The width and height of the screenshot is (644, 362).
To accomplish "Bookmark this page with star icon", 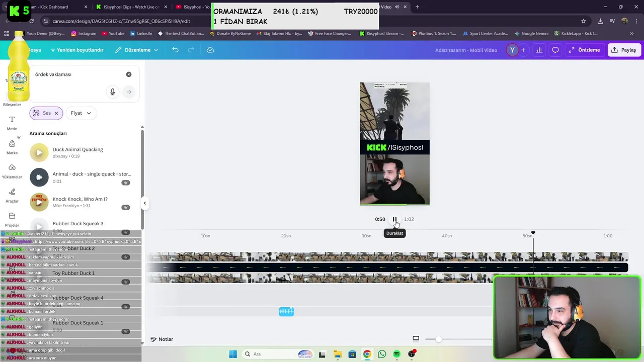I will click(x=584, y=21).
